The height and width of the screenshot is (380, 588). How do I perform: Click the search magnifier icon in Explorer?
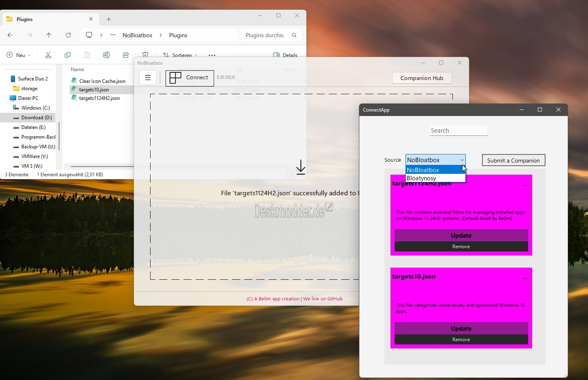click(x=294, y=35)
